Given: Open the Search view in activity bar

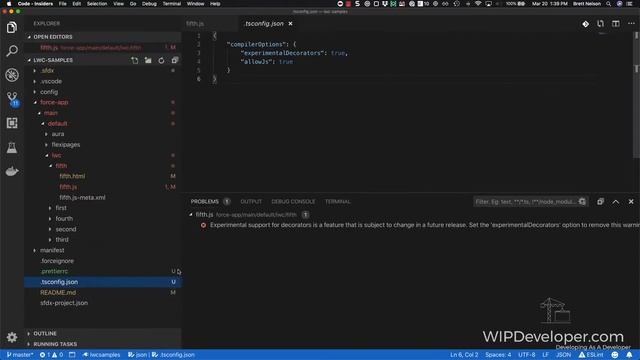Looking at the screenshot, I should [12, 51].
